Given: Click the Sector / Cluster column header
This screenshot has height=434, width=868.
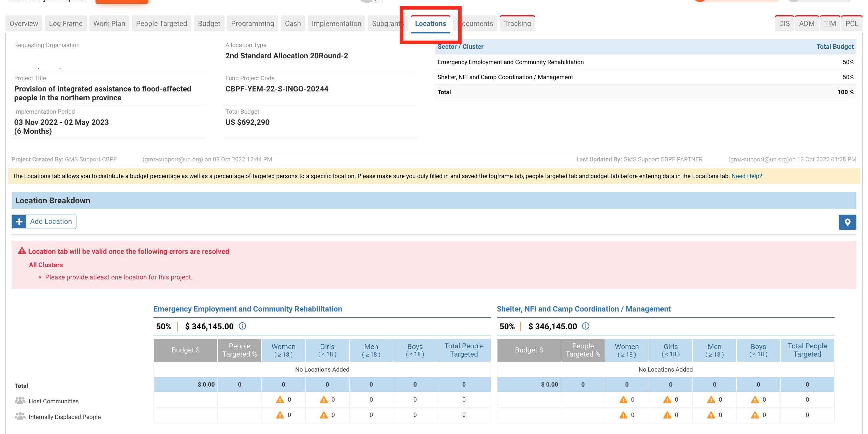Looking at the screenshot, I should tap(460, 47).
